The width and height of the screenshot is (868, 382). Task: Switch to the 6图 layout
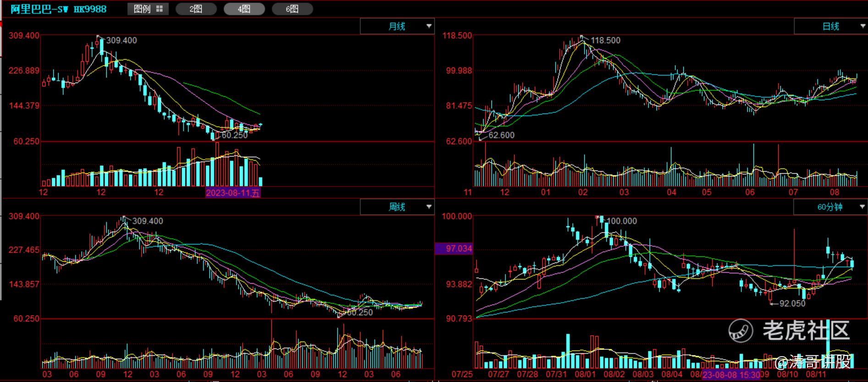pyautogui.click(x=292, y=9)
